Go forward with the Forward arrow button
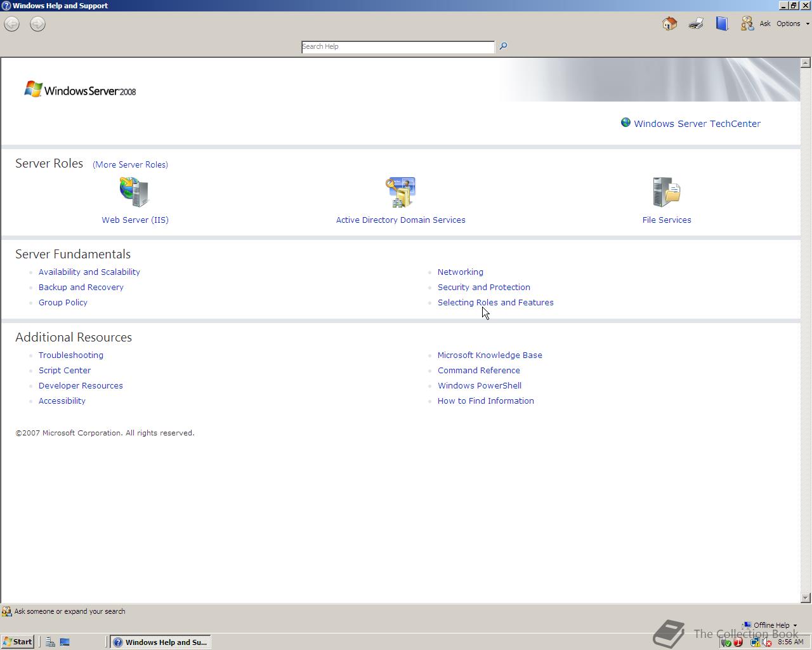Screen dimensions: 812x650 [x=37, y=24]
